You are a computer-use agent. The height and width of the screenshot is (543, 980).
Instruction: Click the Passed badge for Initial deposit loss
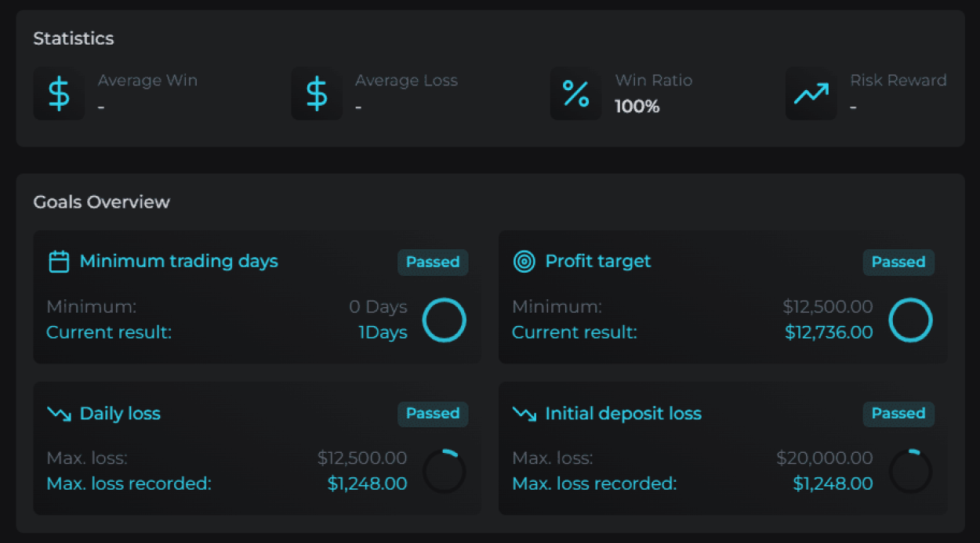[x=898, y=414]
